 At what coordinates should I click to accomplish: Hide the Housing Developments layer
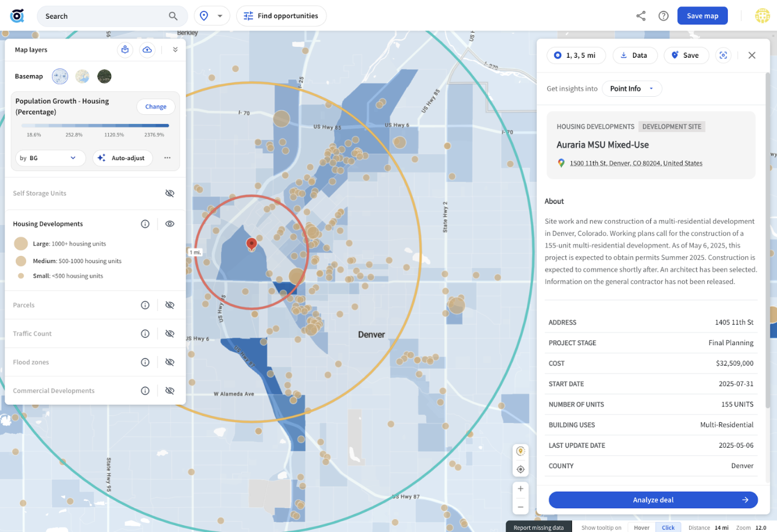(x=169, y=224)
